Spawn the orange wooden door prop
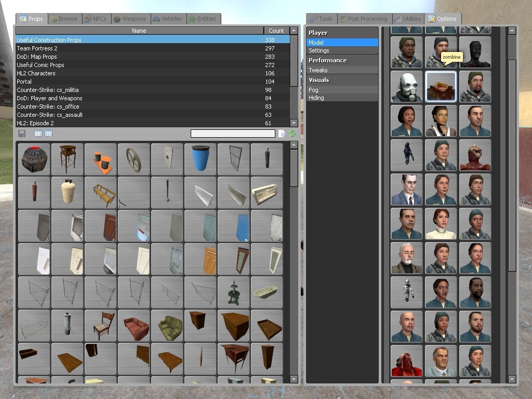Image resolution: width=532 pixels, height=399 pixels. point(200,259)
